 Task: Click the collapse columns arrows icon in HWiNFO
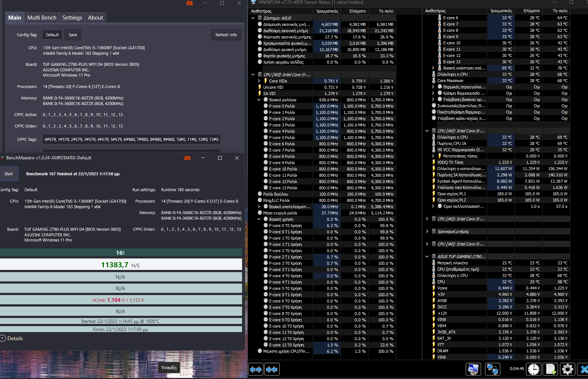click(272, 369)
